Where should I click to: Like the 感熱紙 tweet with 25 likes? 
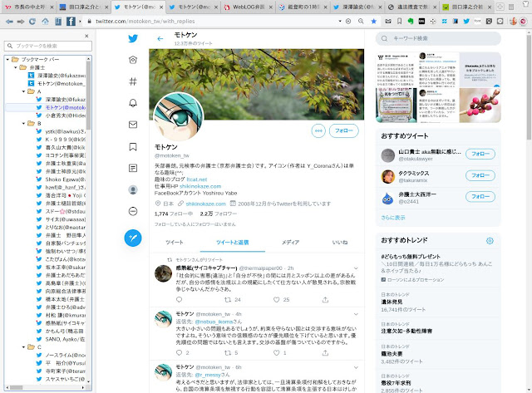(277, 300)
